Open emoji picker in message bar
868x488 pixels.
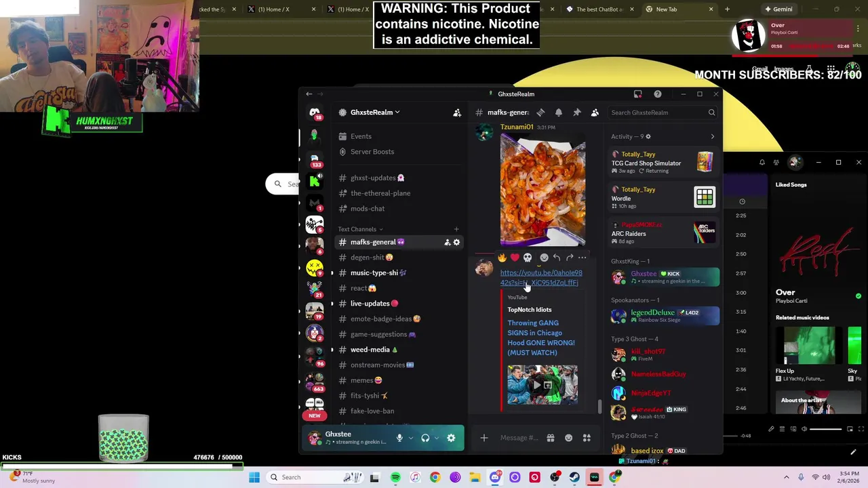(x=569, y=438)
